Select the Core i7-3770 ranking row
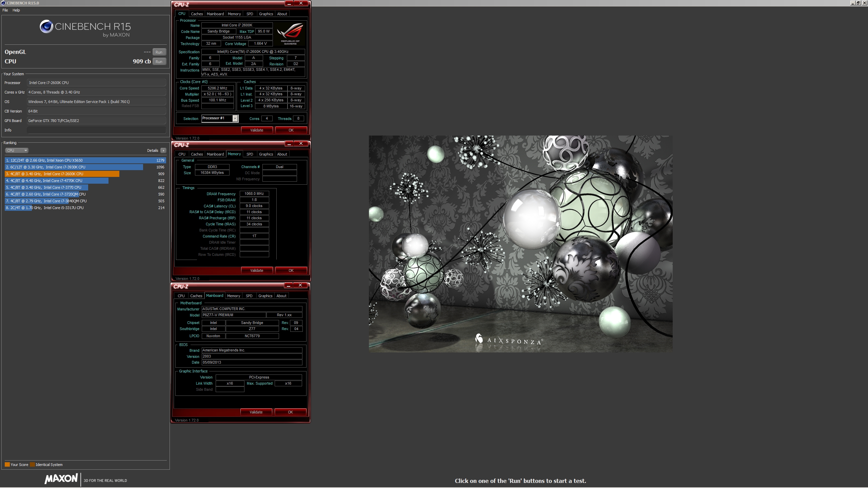This screenshot has height=488, width=868. (85, 187)
